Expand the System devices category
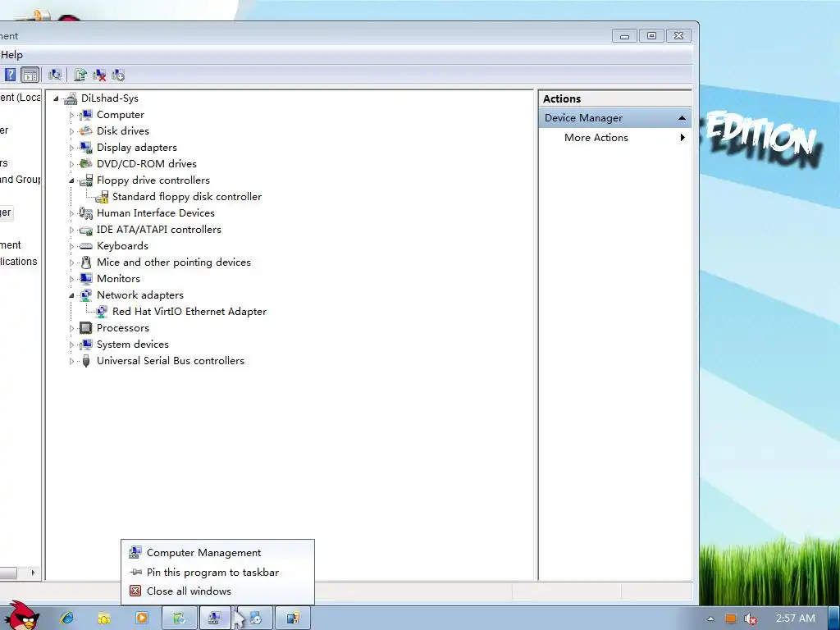The width and height of the screenshot is (840, 630). tap(71, 345)
